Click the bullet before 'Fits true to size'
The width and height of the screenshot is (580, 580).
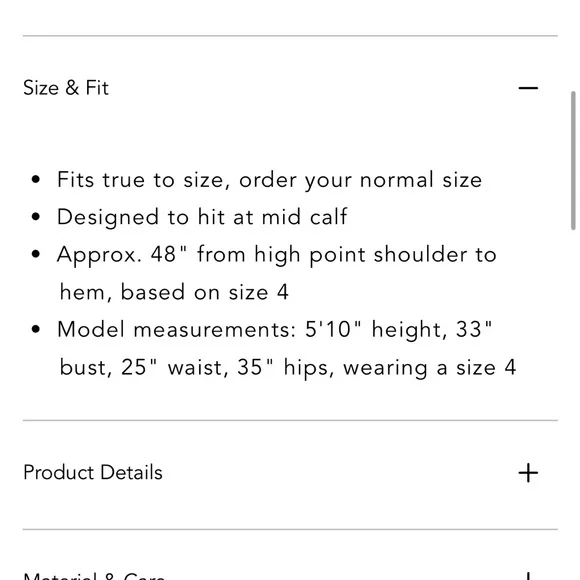pos(36,180)
